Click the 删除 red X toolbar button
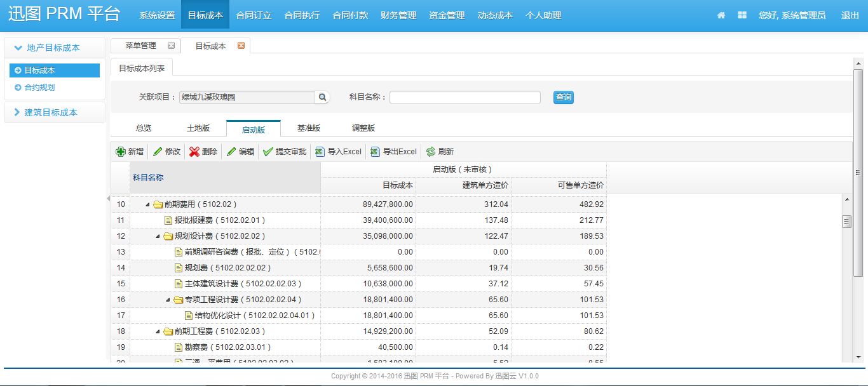The height and width of the screenshot is (386, 868). coord(203,152)
